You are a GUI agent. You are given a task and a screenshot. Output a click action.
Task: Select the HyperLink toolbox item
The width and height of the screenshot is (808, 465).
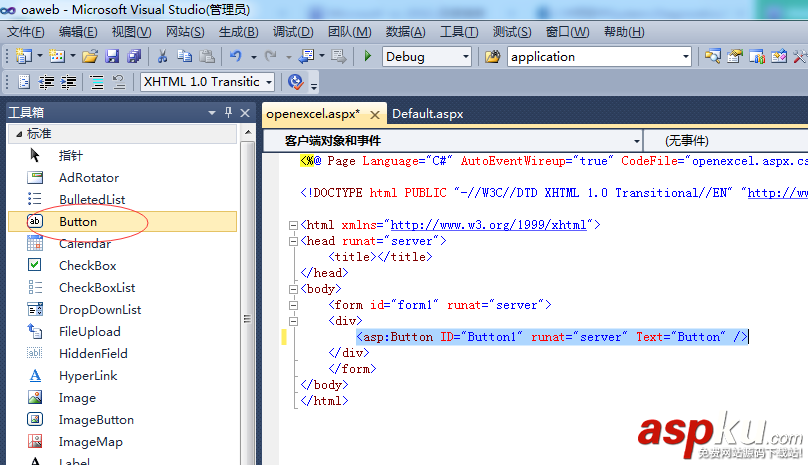[122, 376]
